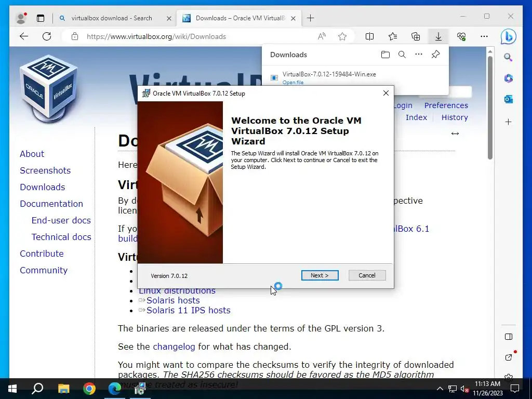Close the virtualbox download Search tab
Viewport: 532px width, 399px height.
(x=169, y=18)
